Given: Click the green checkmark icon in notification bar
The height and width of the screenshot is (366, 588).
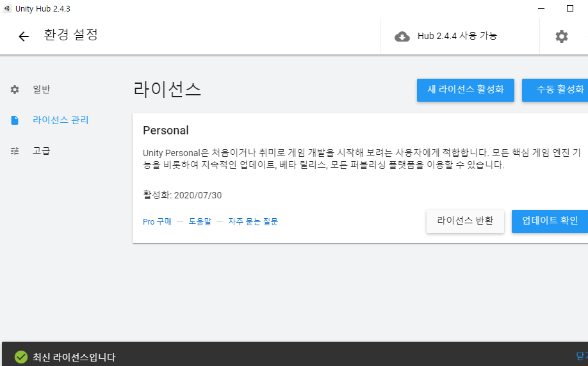Looking at the screenshot, I should (21, 357).
